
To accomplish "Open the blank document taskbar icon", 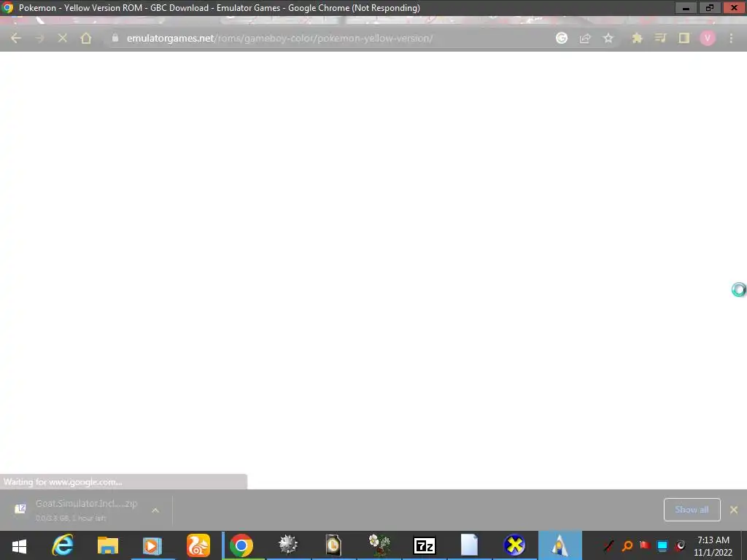I will coord(469,545).
